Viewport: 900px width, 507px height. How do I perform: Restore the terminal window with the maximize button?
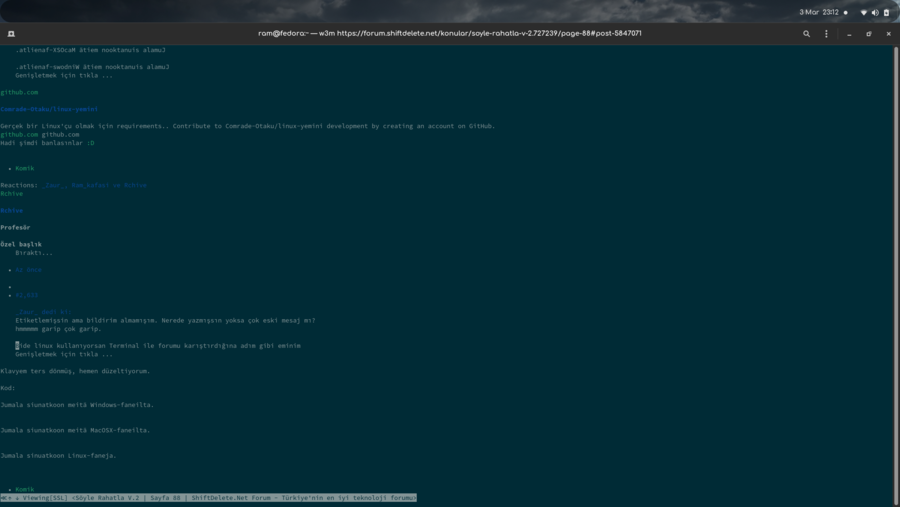pos(869,34)
